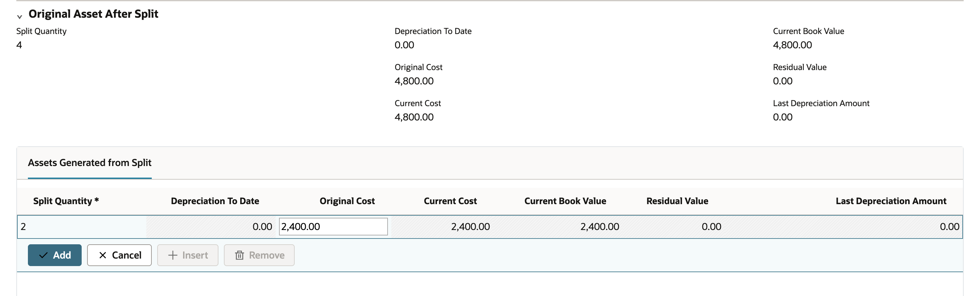
Task: Click the disabled Insert button
Action: point(187,255)
